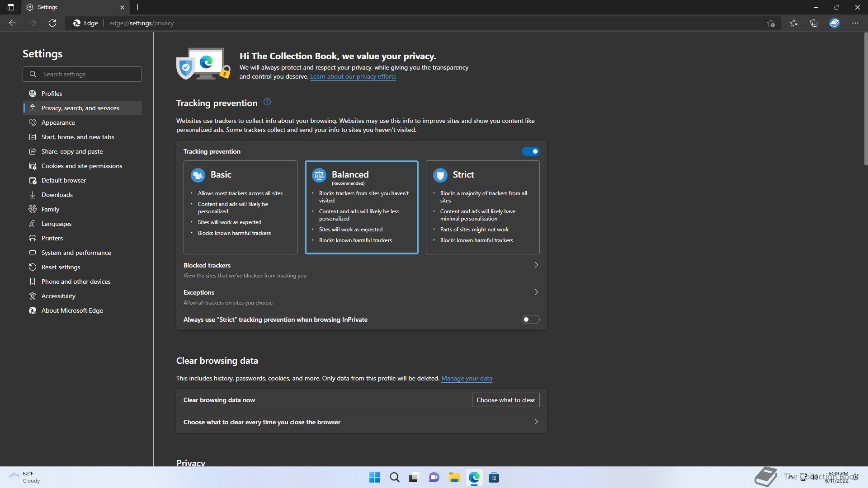Click the add-to-favorites star in address bar
Image resolution: width=868 pixels, height=488 pixels.
pyautogui.click(x=771, y=23)
